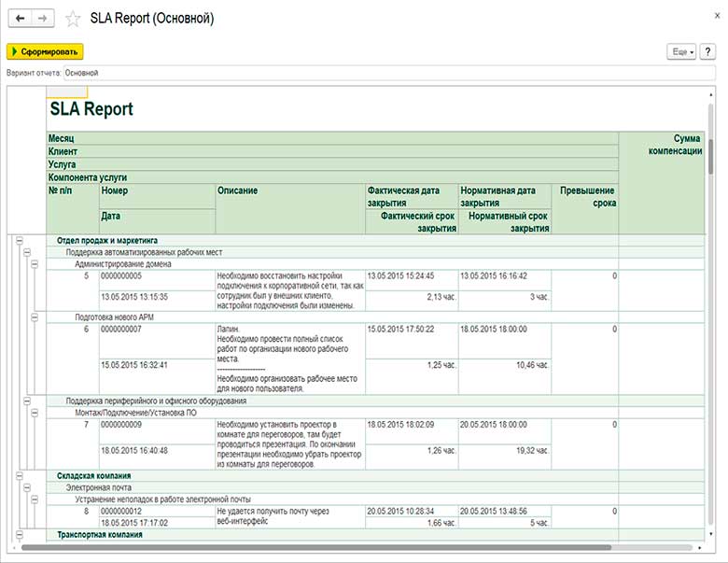Viewport: 728px width, 563px height.
Task: Collapse Устранение неполадок в работе электронной почты
Action: coord(35,500)
